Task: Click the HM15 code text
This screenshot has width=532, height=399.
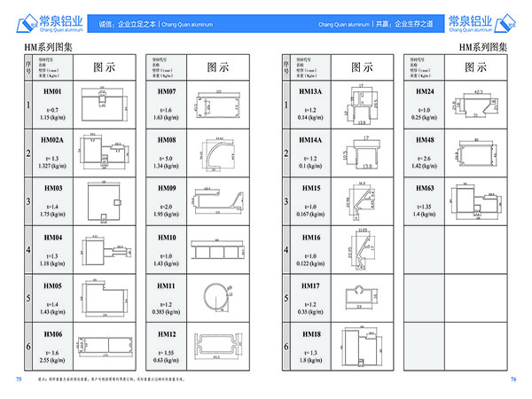Action: [x=311, y=188]
